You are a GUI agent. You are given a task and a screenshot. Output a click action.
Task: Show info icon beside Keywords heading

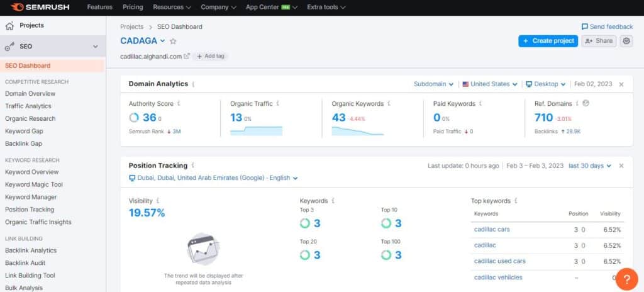click(x=333, y=201)
